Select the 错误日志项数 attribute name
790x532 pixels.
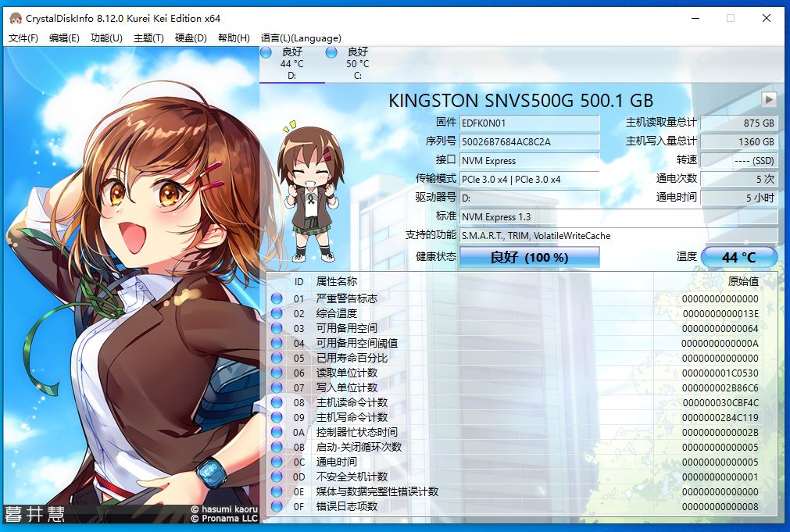click(347, 506)
